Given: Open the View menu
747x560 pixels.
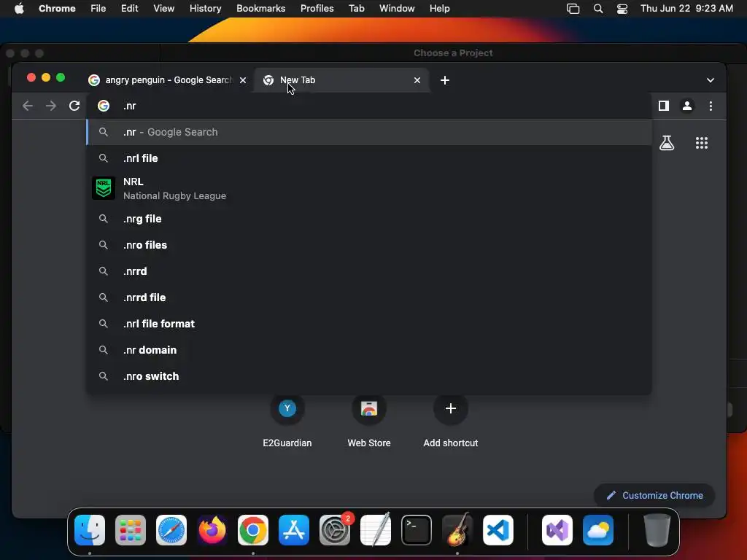Looking at the screenshot, I should (163, 9).
